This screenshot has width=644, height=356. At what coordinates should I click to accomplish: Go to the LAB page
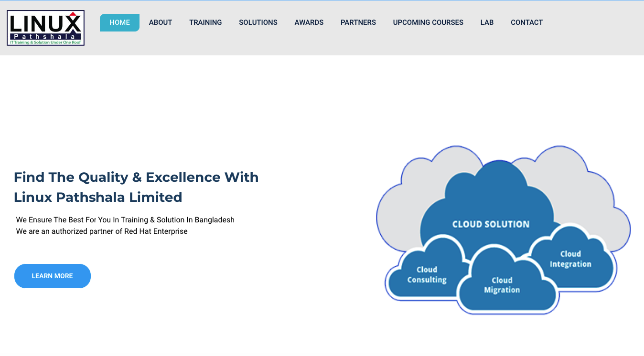click(487, 22)
